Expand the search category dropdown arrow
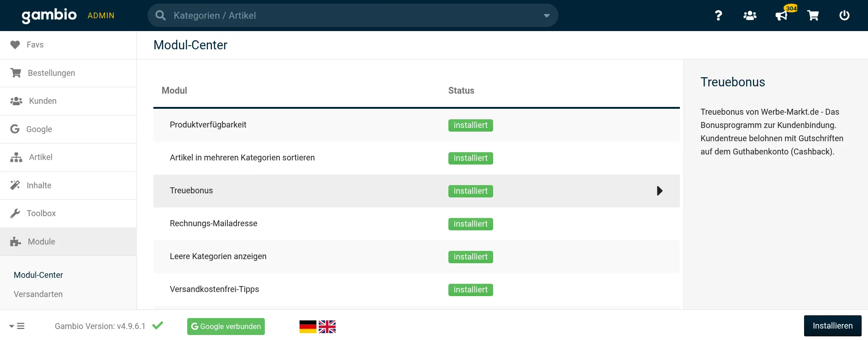The image size is (868, 340). point(547,16)
